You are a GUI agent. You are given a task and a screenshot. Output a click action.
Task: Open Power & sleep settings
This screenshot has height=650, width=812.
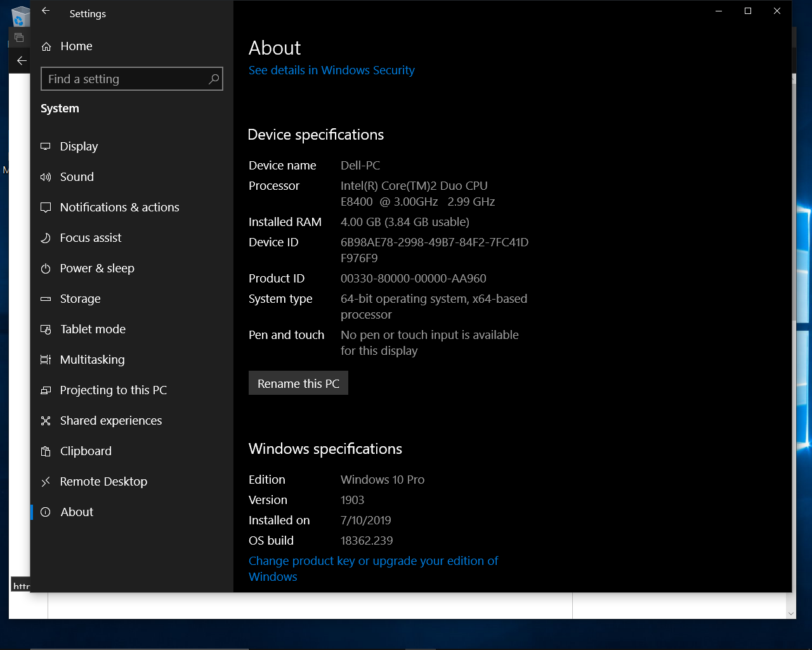132,269
